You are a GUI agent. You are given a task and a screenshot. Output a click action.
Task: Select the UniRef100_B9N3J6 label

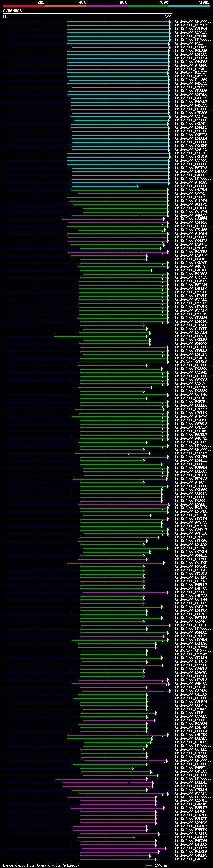tap(191, 51)
